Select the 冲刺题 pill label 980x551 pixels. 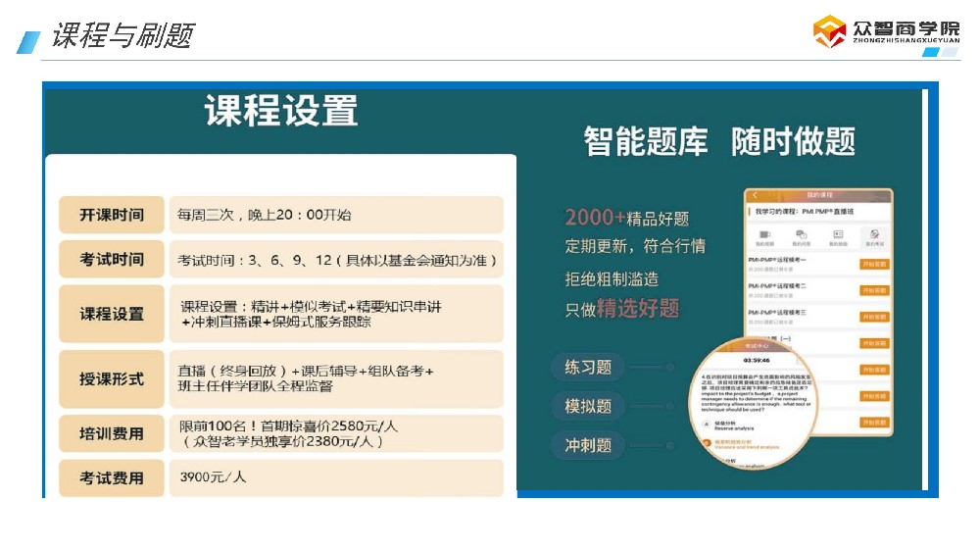(x=588, y=445)
